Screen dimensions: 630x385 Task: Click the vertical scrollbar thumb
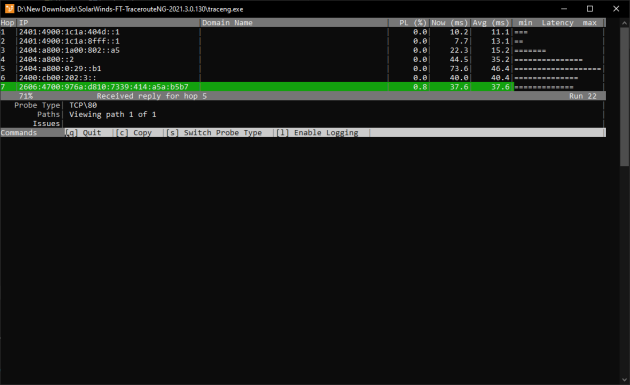624,96
